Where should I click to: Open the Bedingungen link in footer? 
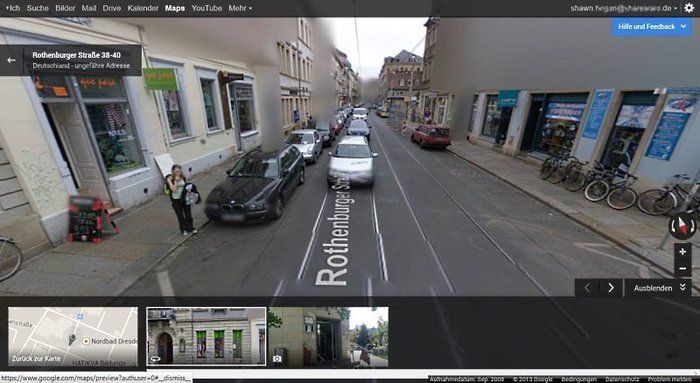579,379
